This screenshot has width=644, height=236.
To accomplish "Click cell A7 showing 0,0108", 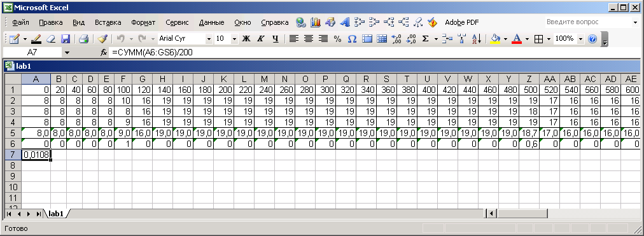I will point(36,155).
